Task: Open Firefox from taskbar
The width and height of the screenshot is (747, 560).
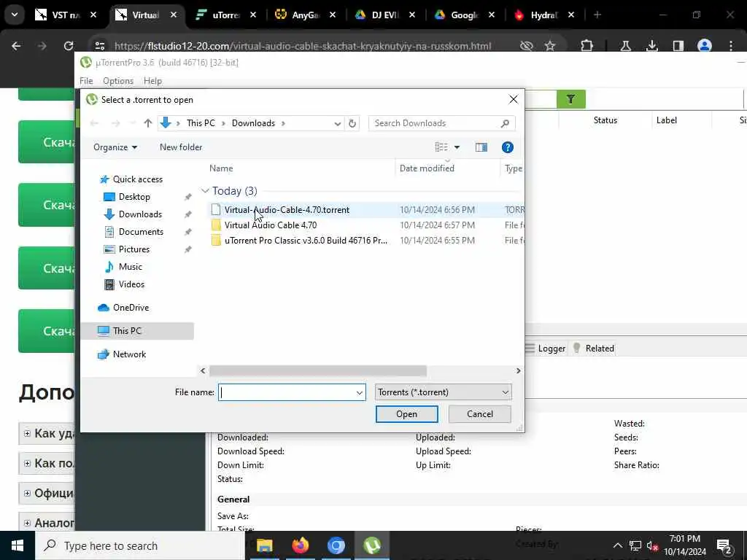Action: 300,545
